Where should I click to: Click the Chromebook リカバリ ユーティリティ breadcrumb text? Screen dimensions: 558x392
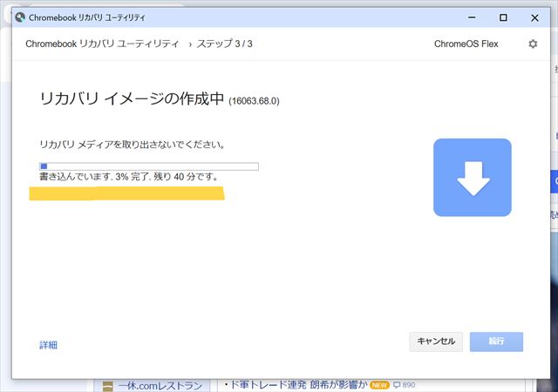102,44
